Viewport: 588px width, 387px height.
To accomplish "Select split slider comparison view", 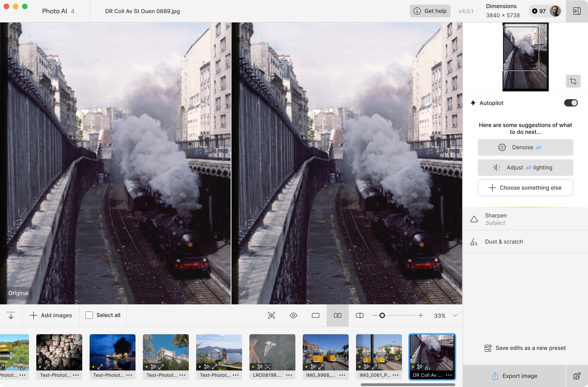I will pyautogui.click(x=359, y=315).
